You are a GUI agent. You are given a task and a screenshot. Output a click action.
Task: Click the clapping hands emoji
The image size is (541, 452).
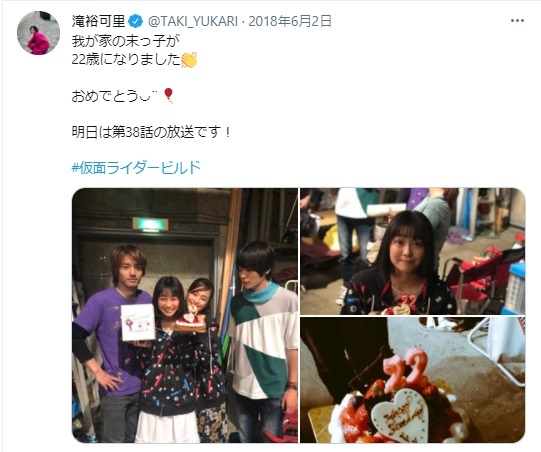pyautogui.click(x=189, y=60)
